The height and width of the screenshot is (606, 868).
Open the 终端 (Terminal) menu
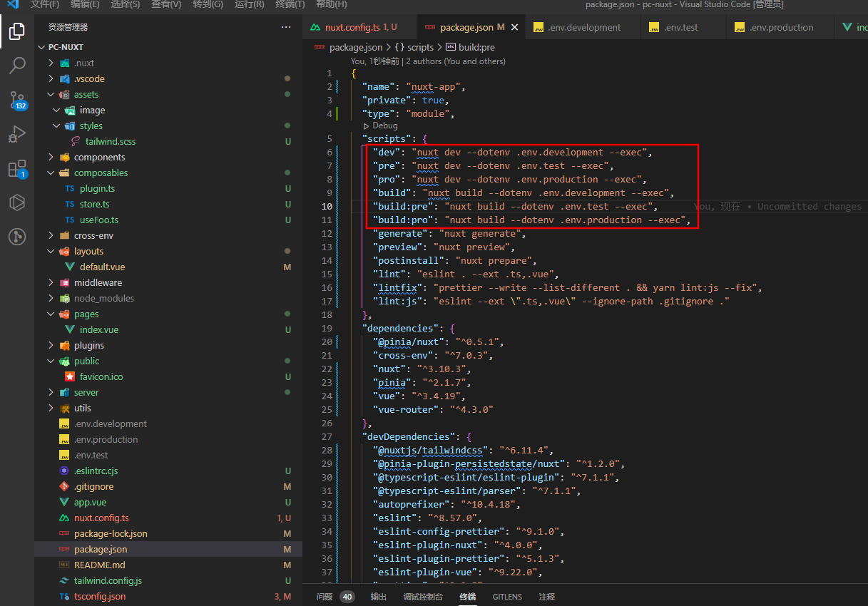click(x=290, y=4)
